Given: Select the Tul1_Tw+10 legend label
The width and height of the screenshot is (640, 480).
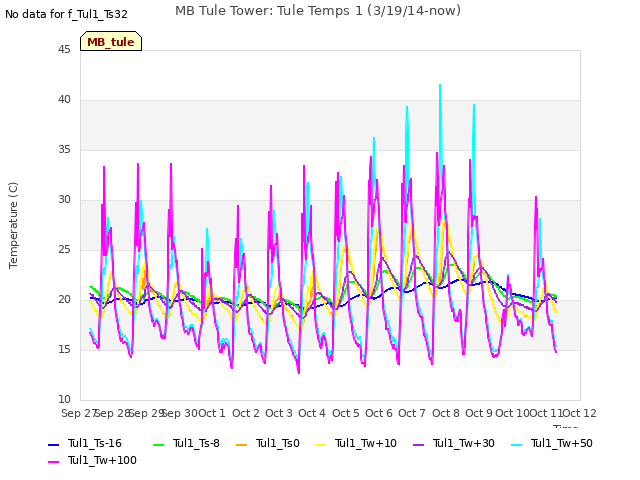Looking at the screenshot, I should [x=366, y=443].
